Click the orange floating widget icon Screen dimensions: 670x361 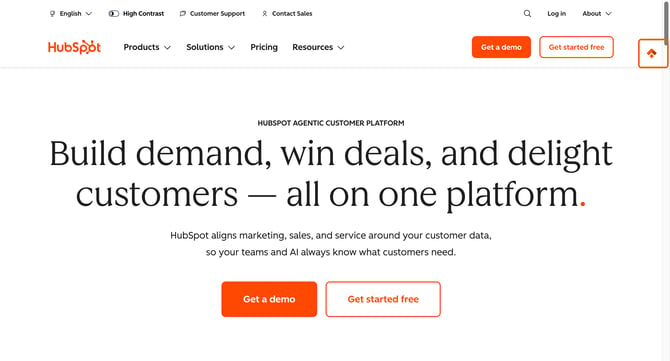pos(652,53)
